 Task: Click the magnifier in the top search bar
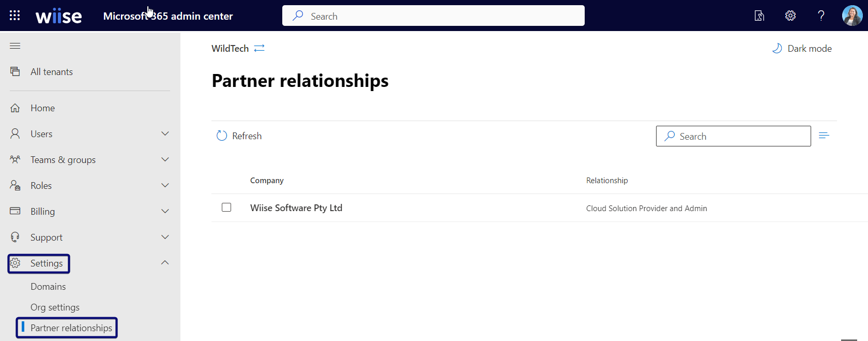(x=298, y=16)
